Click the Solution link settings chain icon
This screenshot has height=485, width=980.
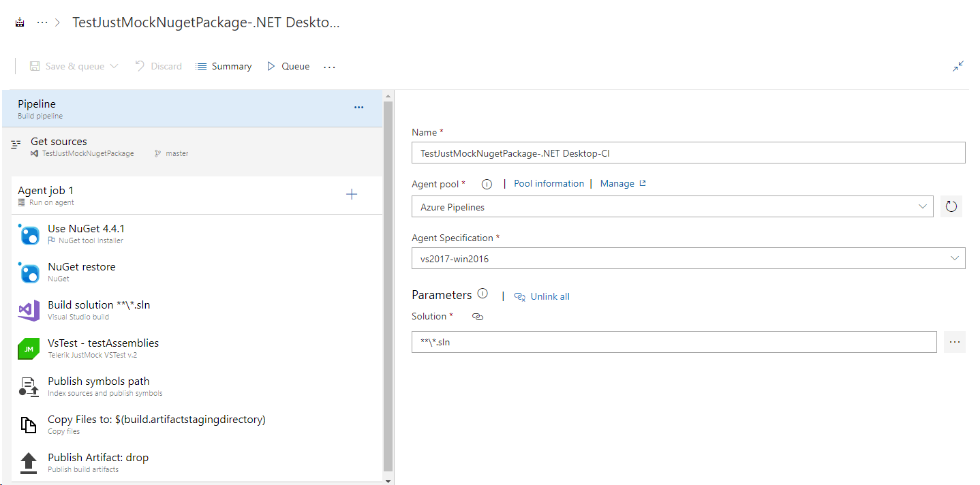[478, 317]
